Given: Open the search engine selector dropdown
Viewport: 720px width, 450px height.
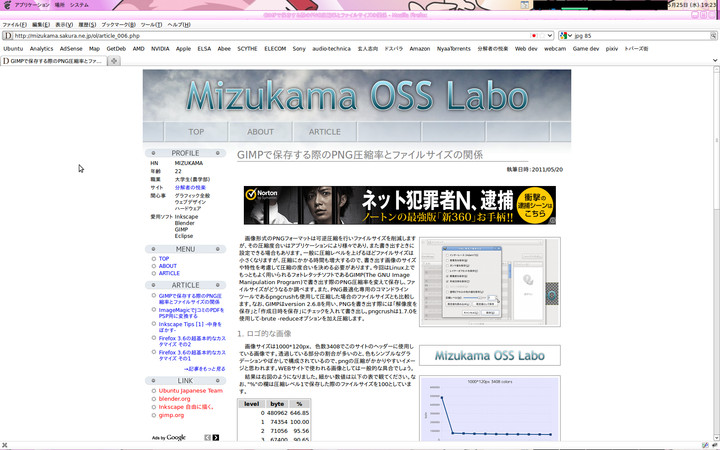Looking at the screenshot, I should coord(570,36).
